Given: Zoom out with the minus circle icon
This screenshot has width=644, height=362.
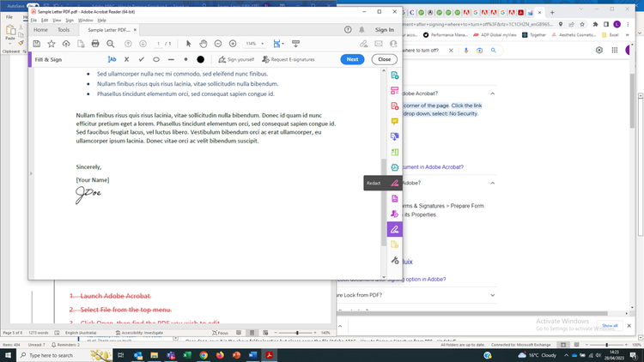Looking at the screenshot, I should pos(218,44).
